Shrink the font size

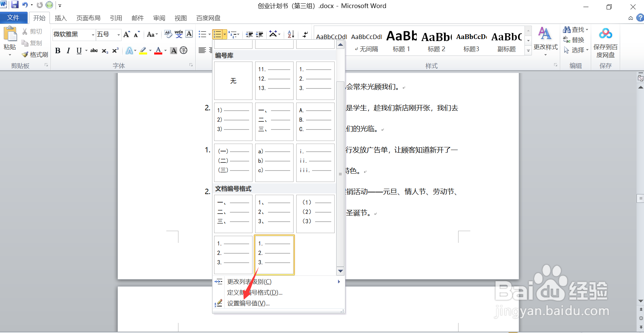coord(137,34)
